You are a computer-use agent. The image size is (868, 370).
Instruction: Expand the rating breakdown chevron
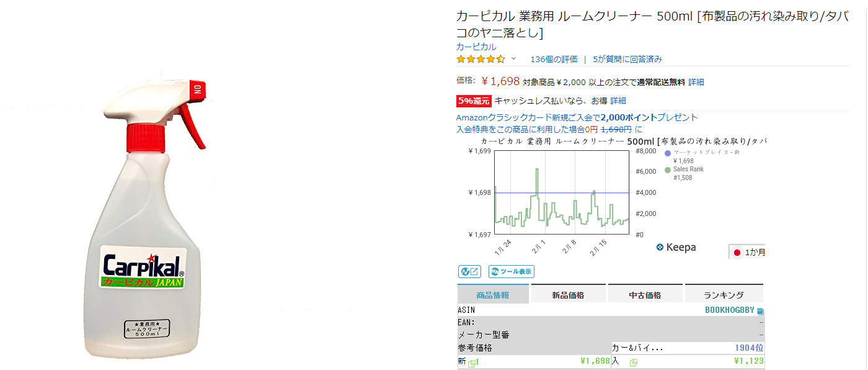coord(513,59)
